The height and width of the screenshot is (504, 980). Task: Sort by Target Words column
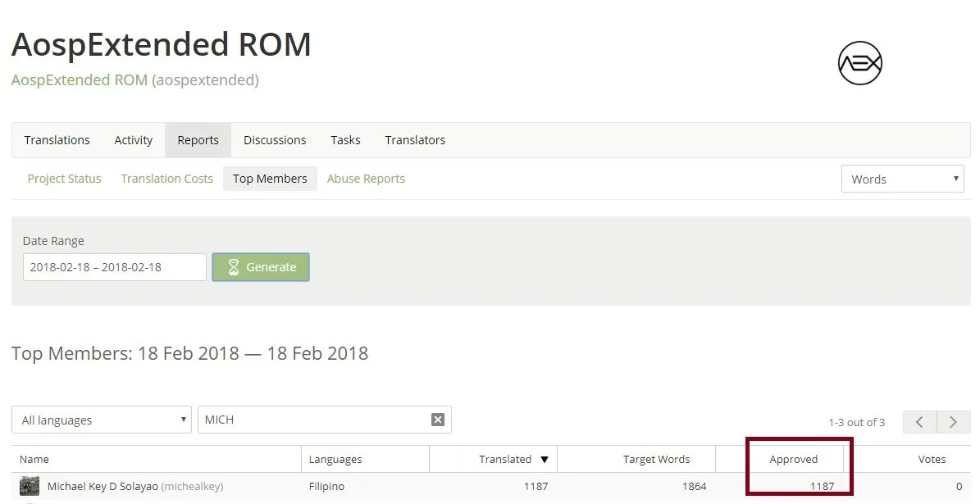[x=656, y=459]
